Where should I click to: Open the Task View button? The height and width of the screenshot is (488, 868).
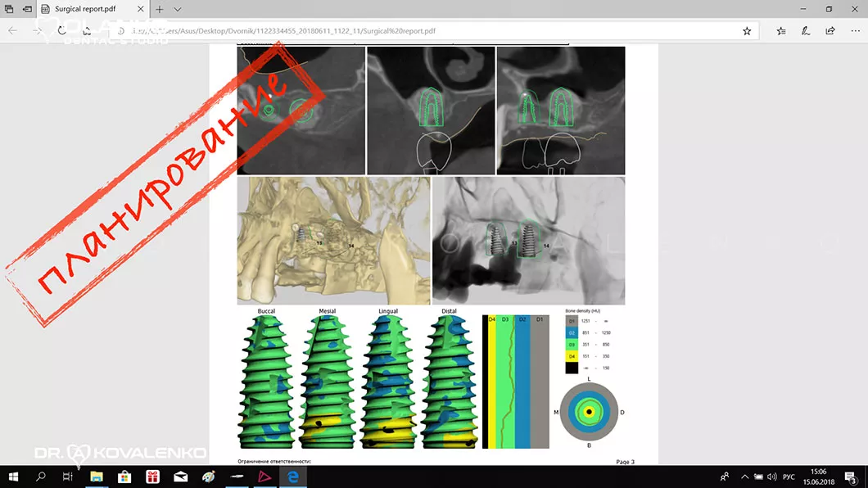[68, 476]
